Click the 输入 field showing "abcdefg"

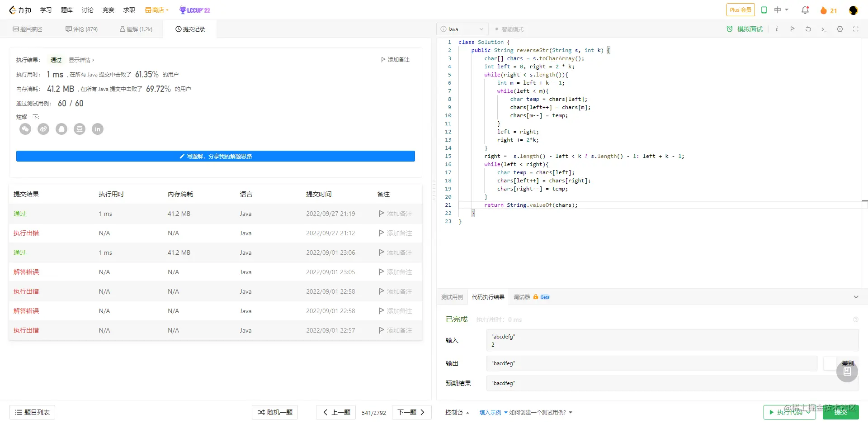672,340
